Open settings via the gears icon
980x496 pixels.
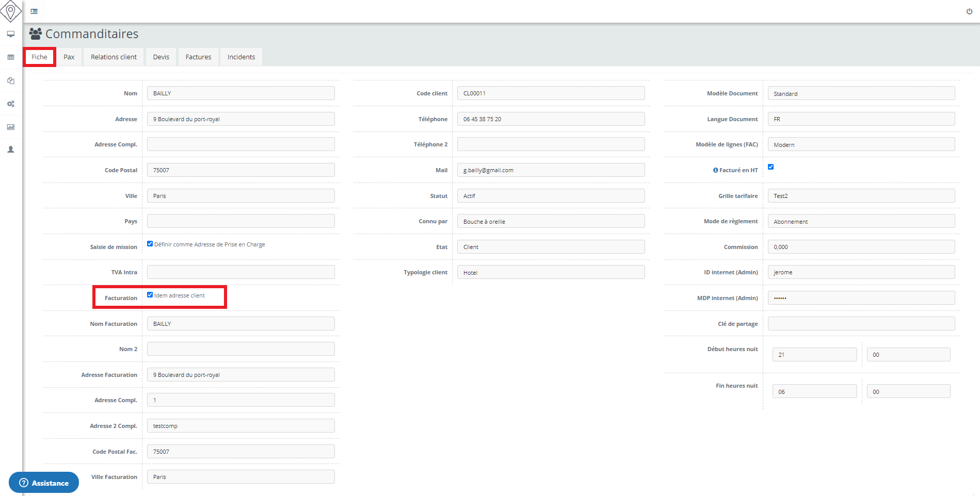[10, 104]
